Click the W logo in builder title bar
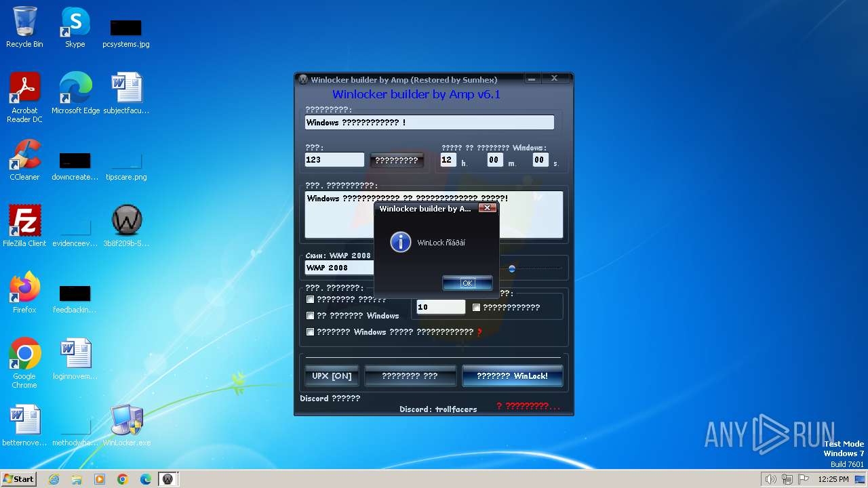The image size is (868, 488). [303, 80]
